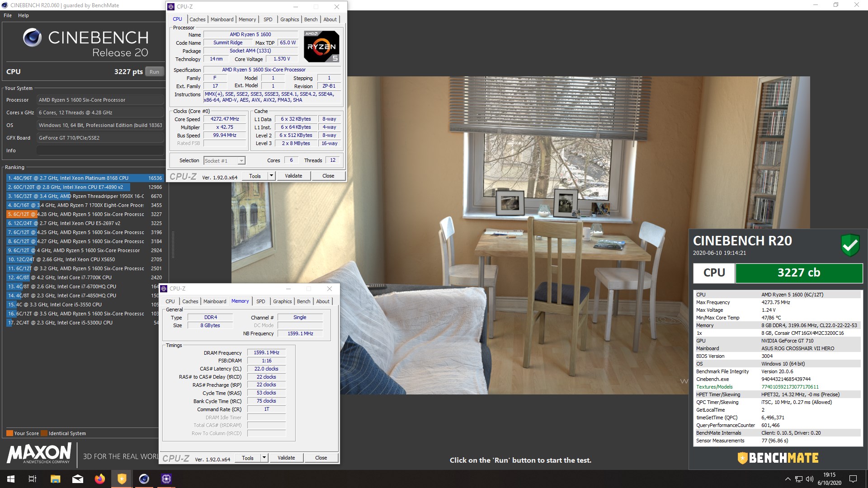Open SPD tab in lower CPU-Z window
Image resolution: width=868 pixels, height=488 pixels.
[261, 301]
